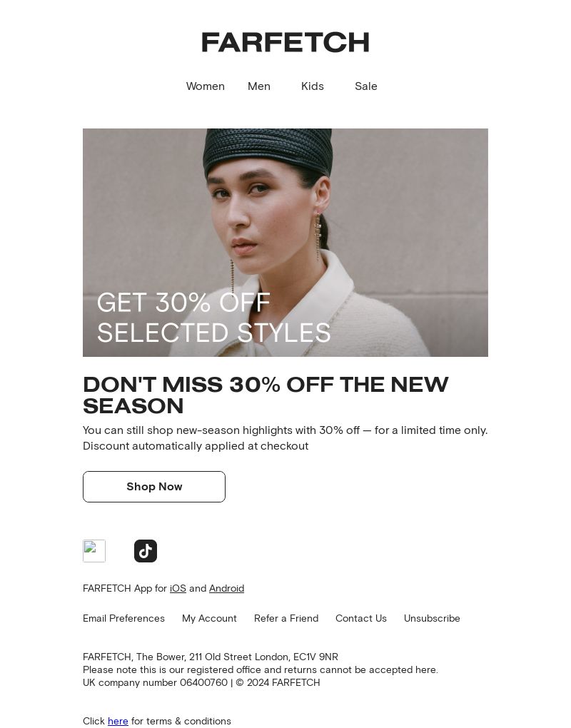The image size is (571, 728).
Task: Open the Men category
Action: tap(258, 86)
